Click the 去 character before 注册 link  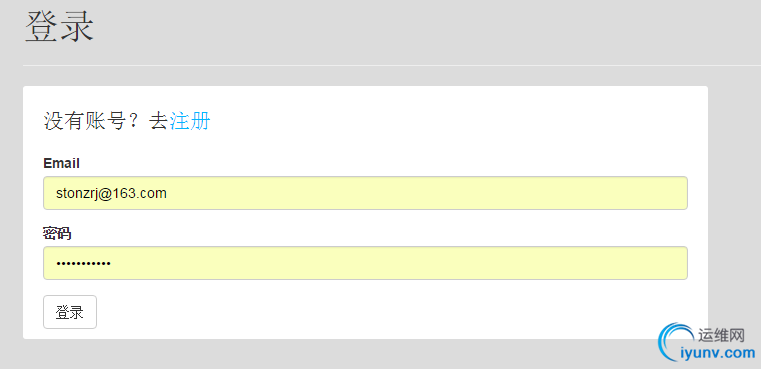(x=159, y=121)
